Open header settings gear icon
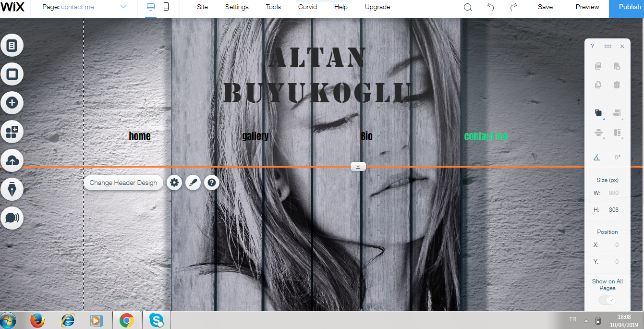The width and height of the screenshot is (644, 329). click(x=174, y=183)
